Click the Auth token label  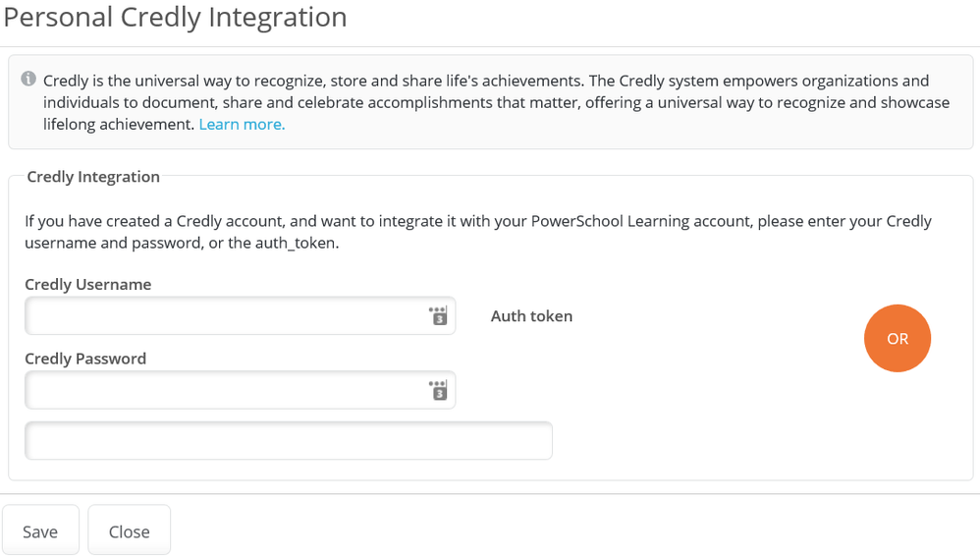click(x=532, y=316)
